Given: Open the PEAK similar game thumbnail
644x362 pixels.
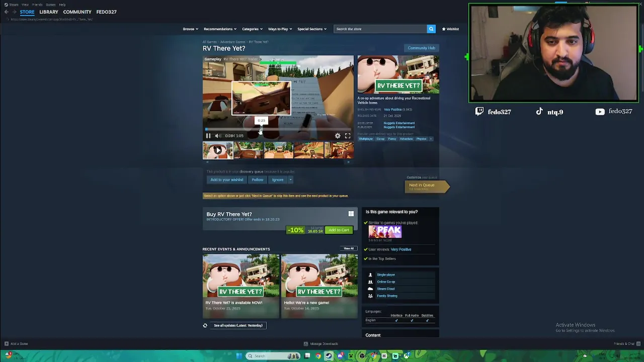Looking at the screenshot, I should (385, 231).
